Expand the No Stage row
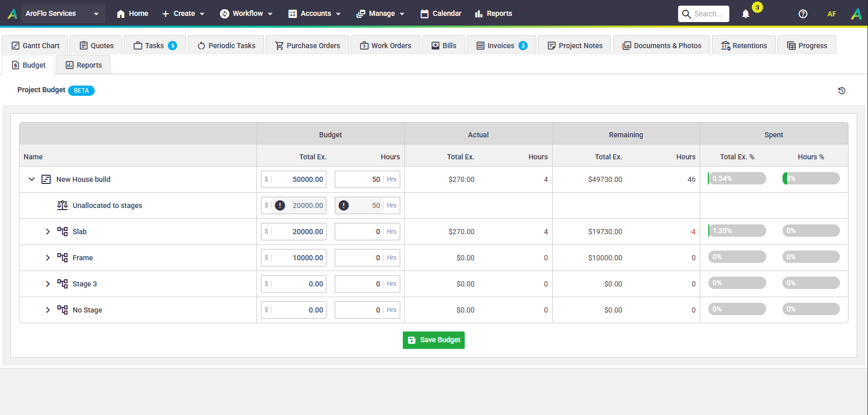868x415 pixels. (48, 310)
